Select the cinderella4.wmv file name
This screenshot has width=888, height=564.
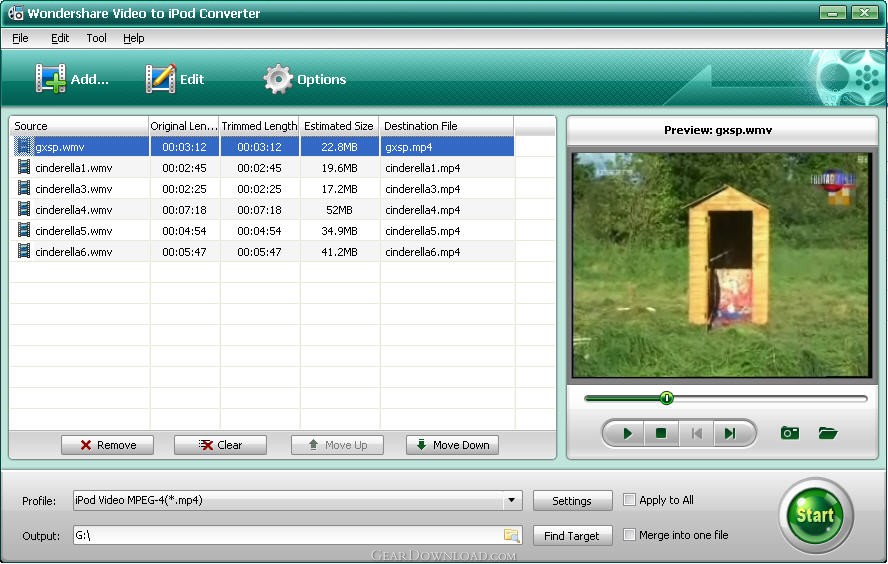coord(74,210)
